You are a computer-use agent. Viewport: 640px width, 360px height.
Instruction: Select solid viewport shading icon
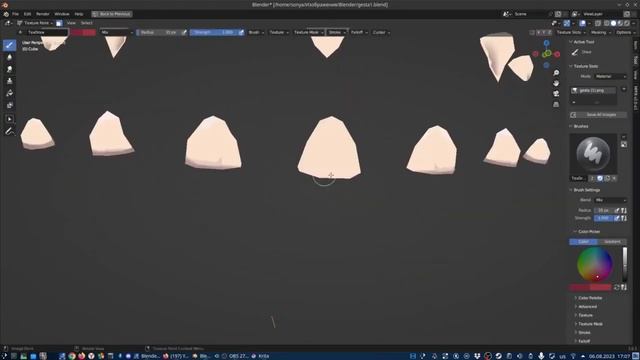613,23
